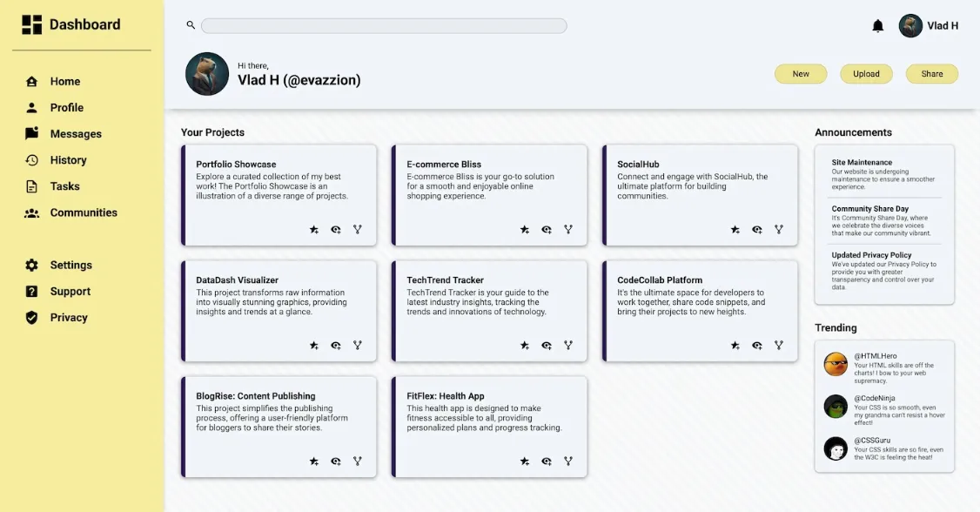Click Vlad H's avatar in the header
Screen dimensions: 980x512
(910, 25)
